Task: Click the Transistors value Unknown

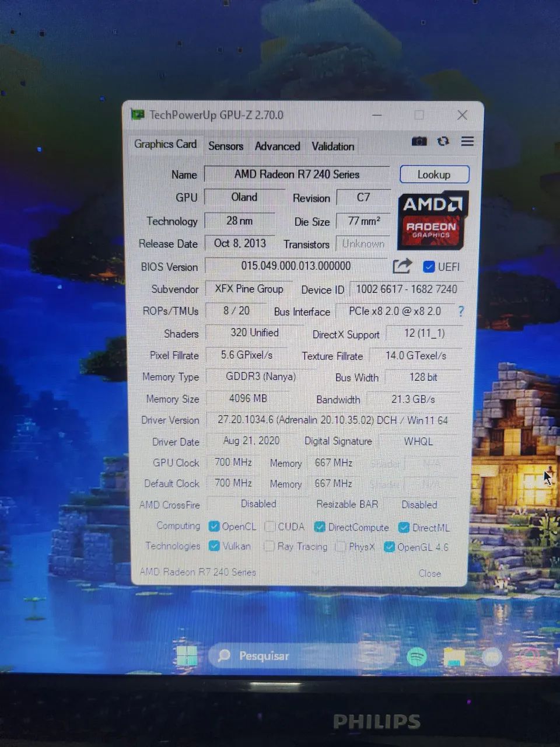Action: [x=363, y=244]
